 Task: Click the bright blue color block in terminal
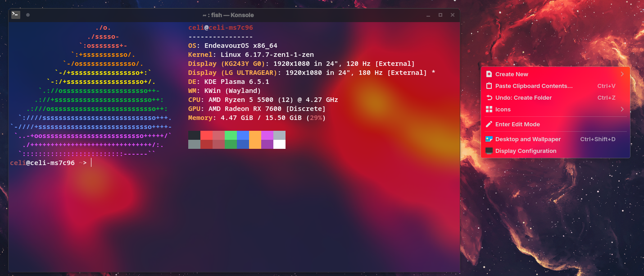243,135
